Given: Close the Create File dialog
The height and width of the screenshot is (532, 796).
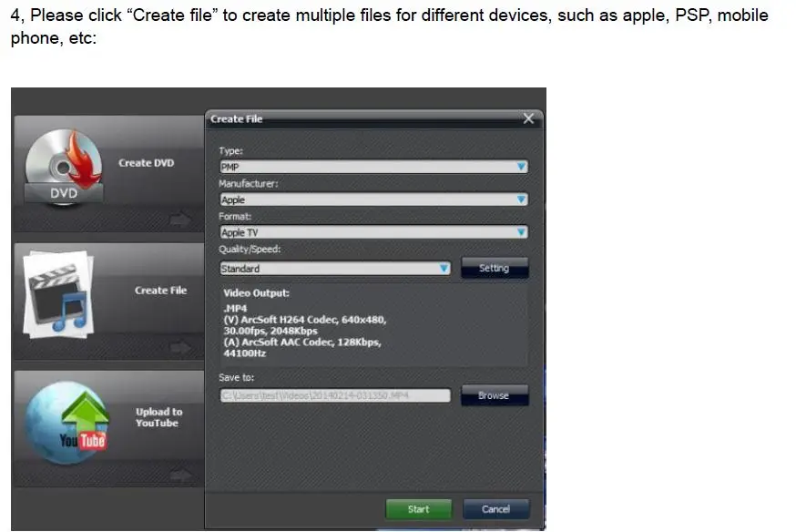Looking at the screenshot, I should pos(528,118).
